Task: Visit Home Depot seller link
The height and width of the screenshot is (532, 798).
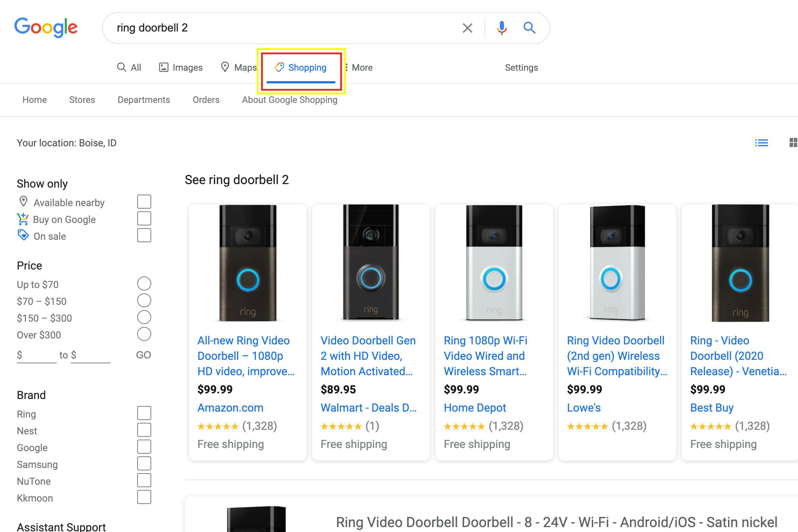Action: click(x=475, y=408)
